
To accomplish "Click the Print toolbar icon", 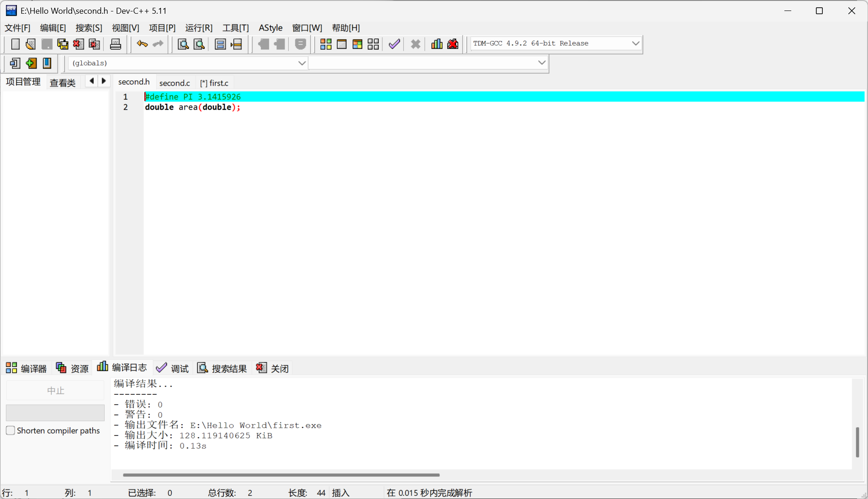I will [x=116, y=44].
